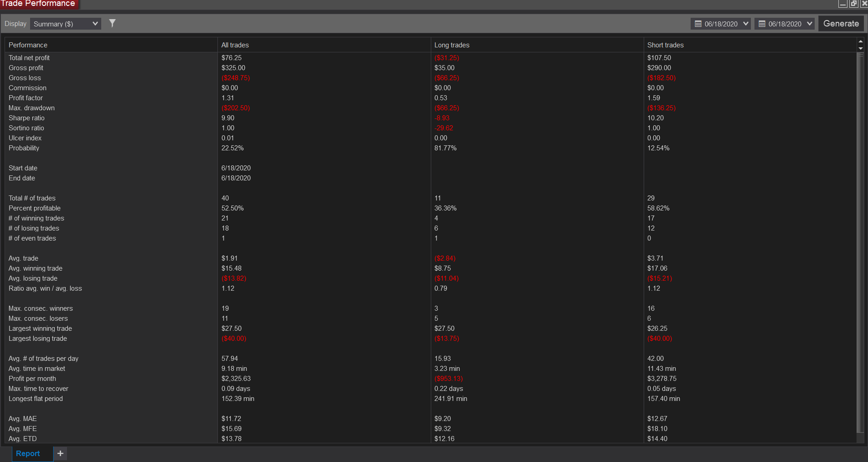Click the $76.25 total net profit value
The height and width of the screenshot is (462, 868).
[x=232, y=58]
